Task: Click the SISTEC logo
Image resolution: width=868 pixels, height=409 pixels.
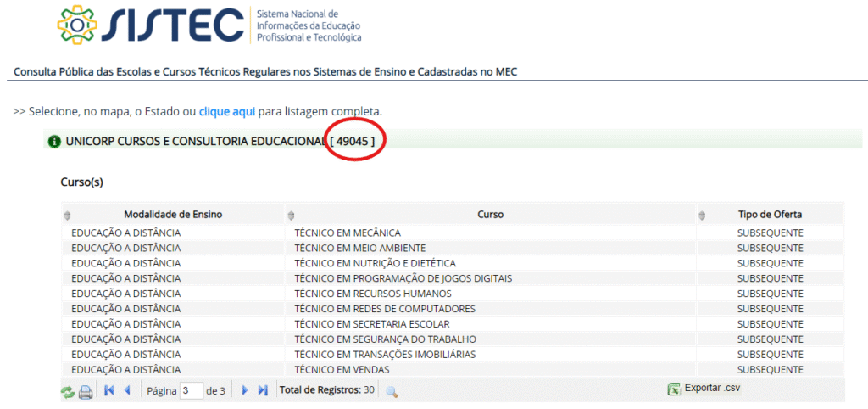Action: pos(151,26)
